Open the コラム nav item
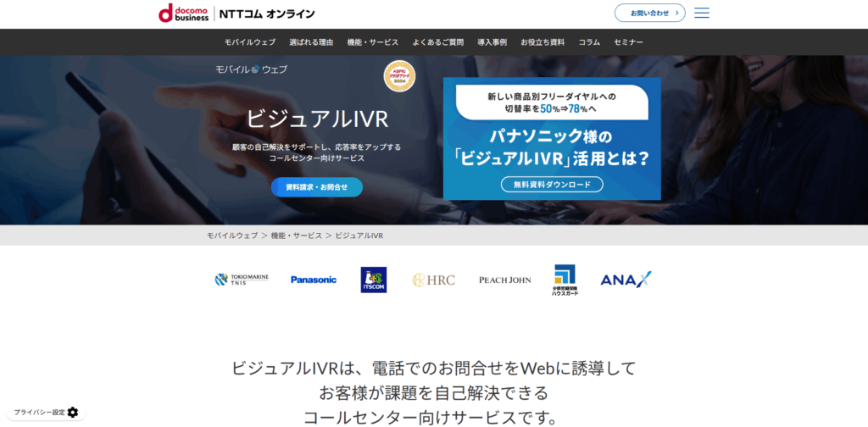This screenshot has height=427, width=868. point(589,42)
